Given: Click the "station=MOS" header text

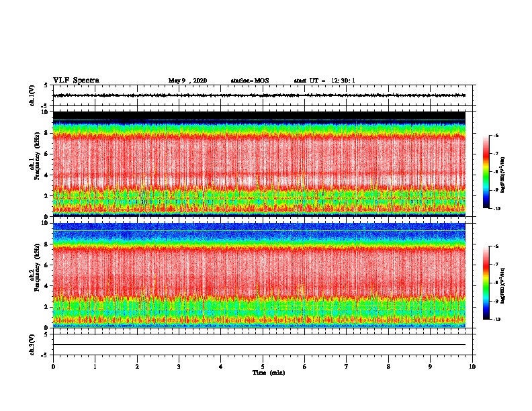Looking at the screenshot, I should point(250,81).
